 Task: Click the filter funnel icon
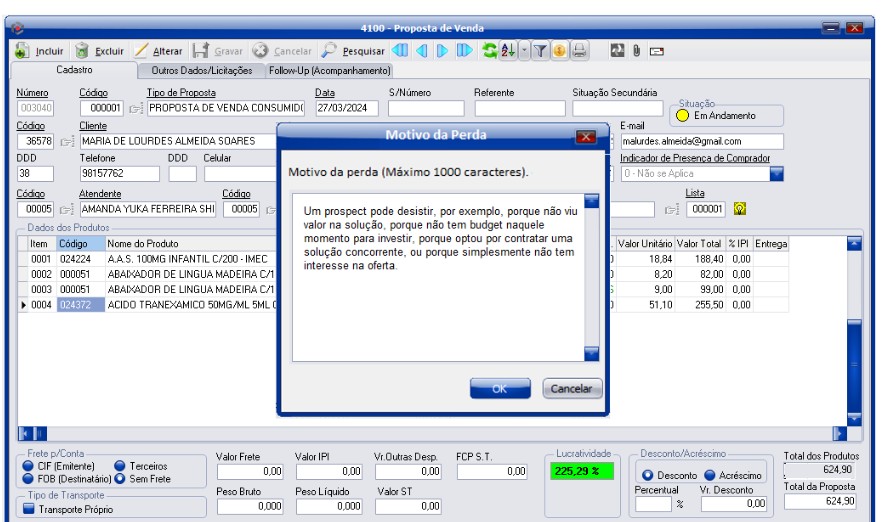[543, 51]
